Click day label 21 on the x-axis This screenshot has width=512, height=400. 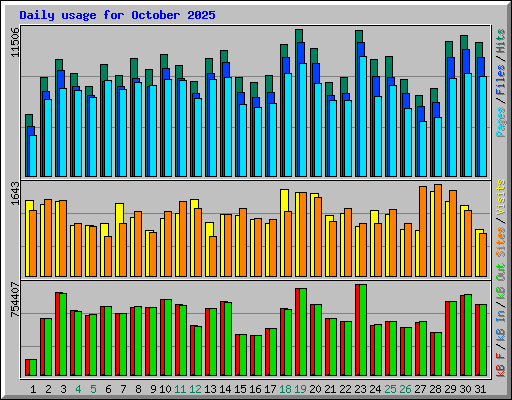(x=330, y=389)
